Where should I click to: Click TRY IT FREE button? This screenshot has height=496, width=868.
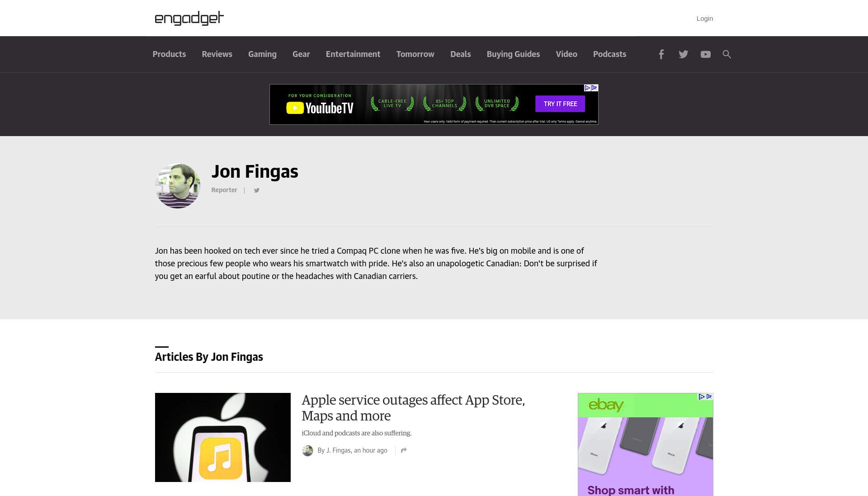coord(560,104)
